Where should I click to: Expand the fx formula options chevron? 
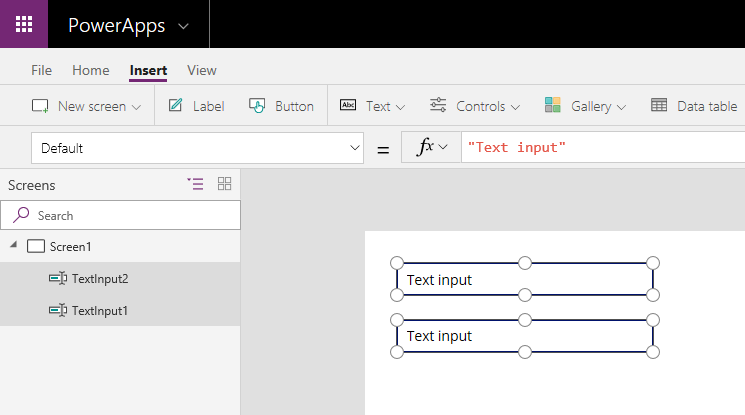(443, 148)
